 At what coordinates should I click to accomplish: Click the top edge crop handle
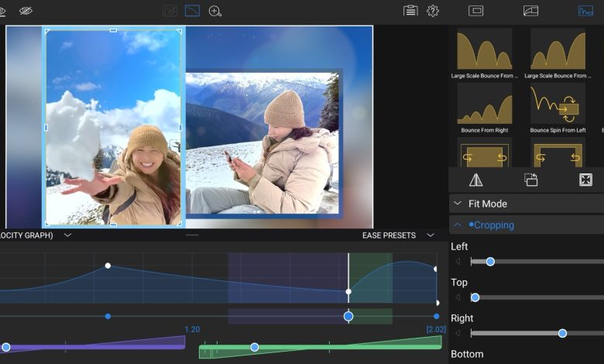click(113, 30)
